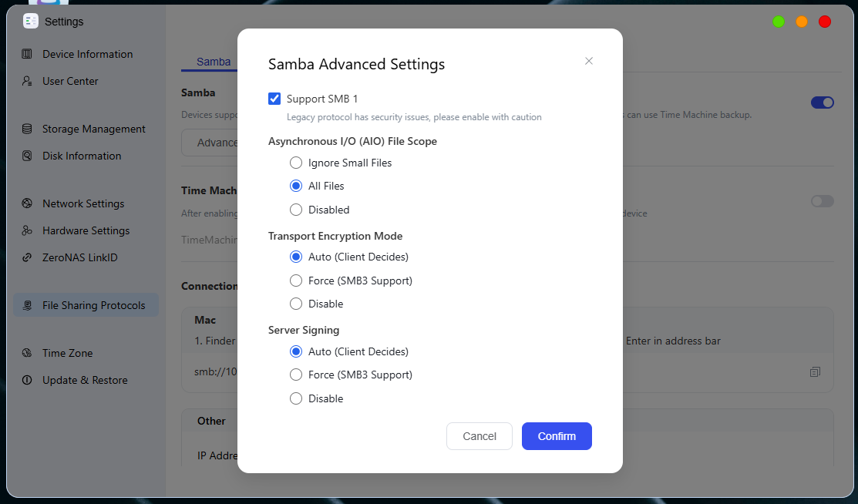Select Disable under Transport Encryption Mode

[296, 304]
